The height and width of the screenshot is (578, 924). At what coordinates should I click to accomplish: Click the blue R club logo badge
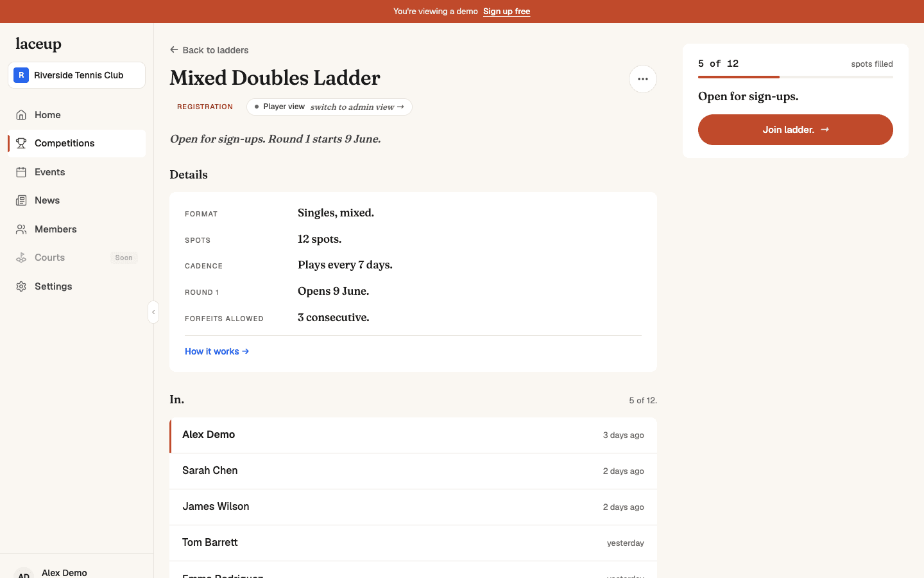(21, 75)
